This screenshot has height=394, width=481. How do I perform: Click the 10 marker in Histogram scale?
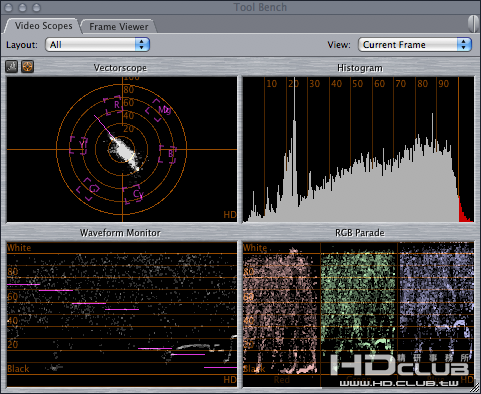[272, 84]
